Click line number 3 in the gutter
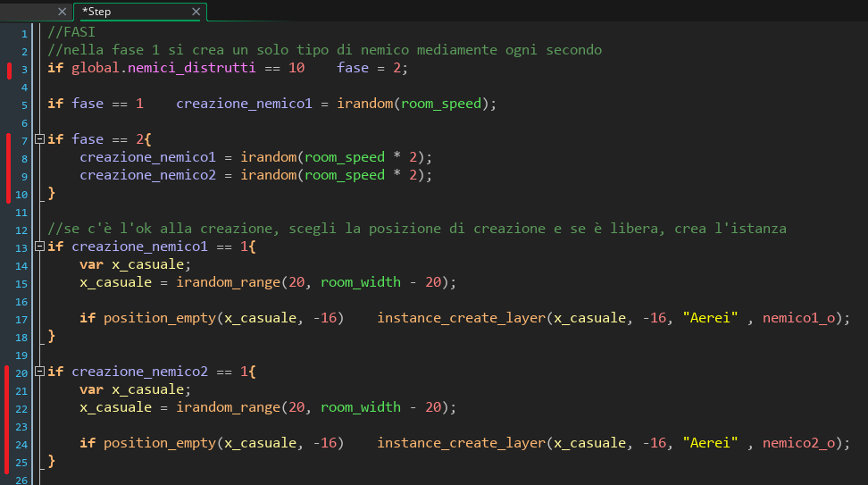 [24, 70]
